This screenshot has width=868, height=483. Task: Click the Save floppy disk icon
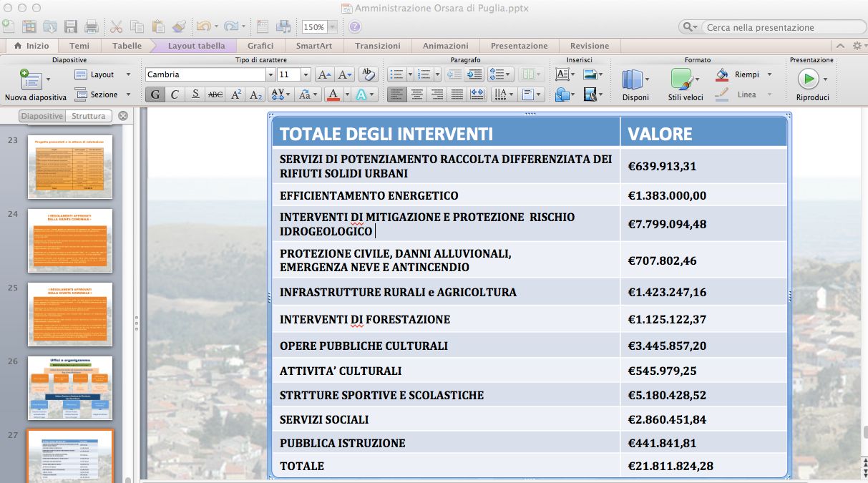(x=71, y=26)
